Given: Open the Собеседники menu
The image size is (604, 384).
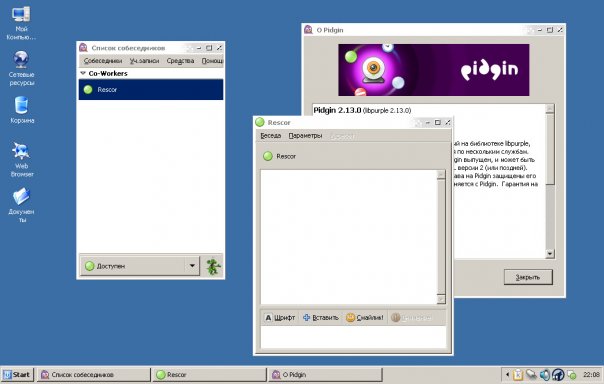Looking at the screenshot, I should [103, 61].
